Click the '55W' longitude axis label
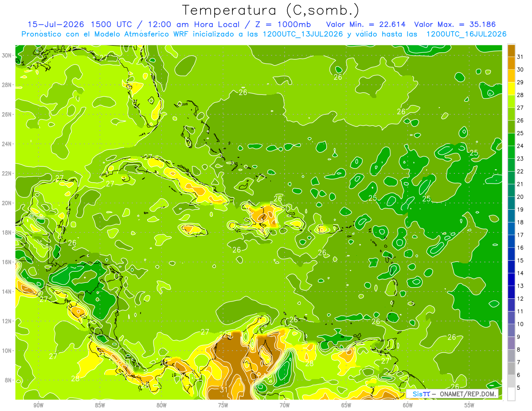The width and height of the screenshot is (532, 411). (469, 405)
